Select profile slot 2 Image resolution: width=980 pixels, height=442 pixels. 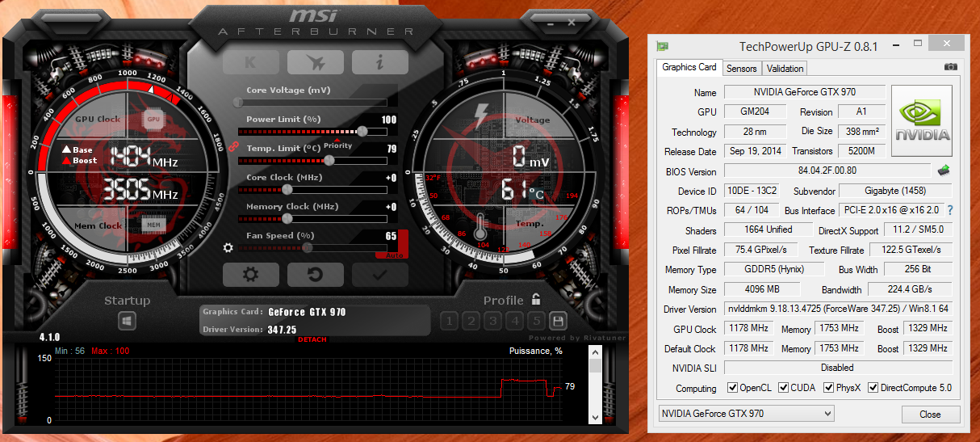(x=471, y=321)
